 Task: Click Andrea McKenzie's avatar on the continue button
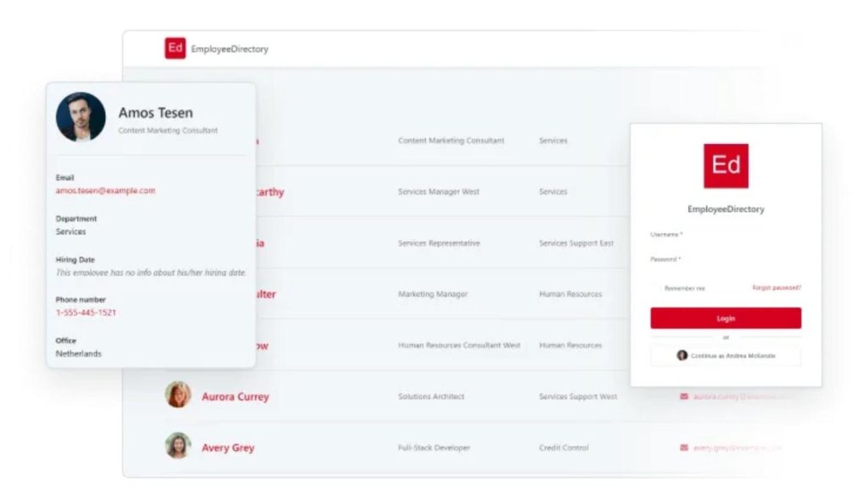point(682,356)
